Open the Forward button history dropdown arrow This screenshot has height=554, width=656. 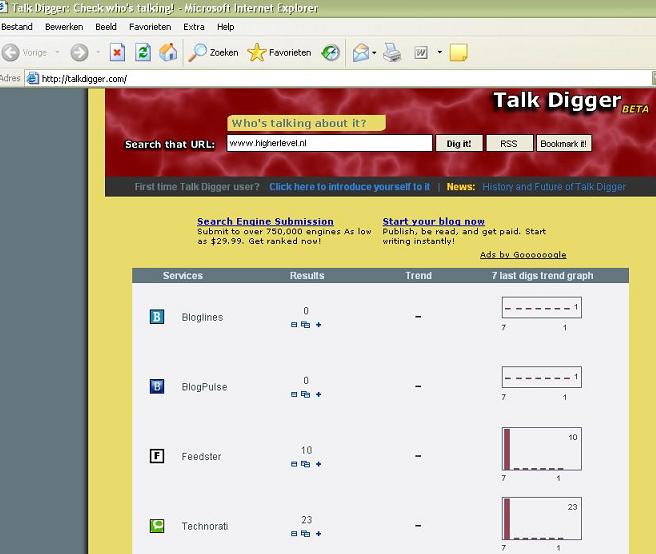[98, 52]
